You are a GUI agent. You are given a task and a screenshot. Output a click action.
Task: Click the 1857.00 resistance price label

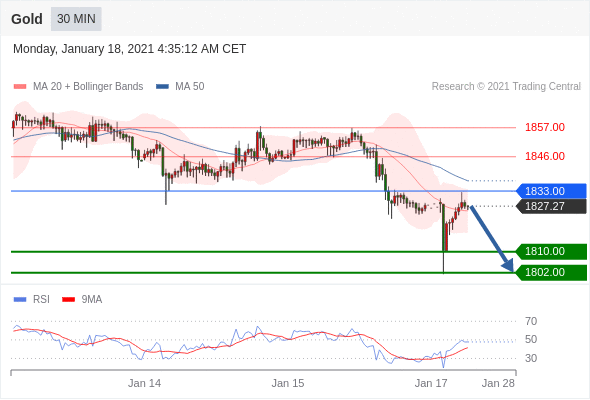coord(545,127)
